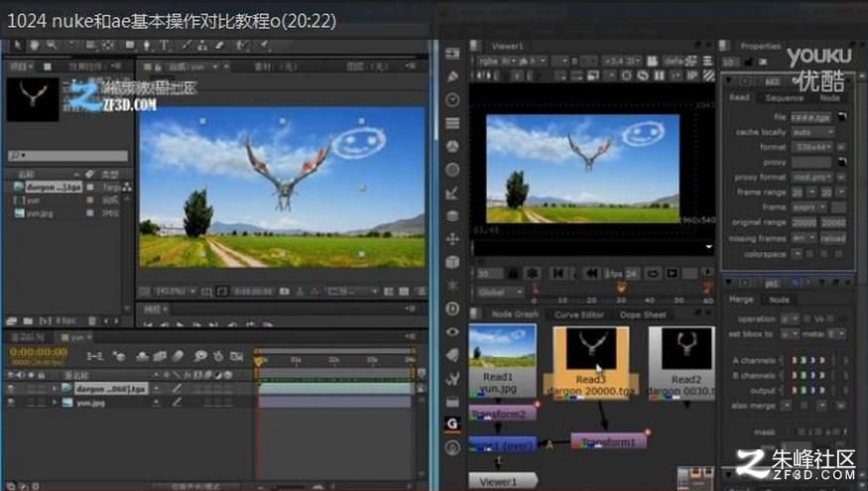Open Nuke Channel nodes stripes icon
This screenshot has height=491, width=868.
tap(452, 123)
